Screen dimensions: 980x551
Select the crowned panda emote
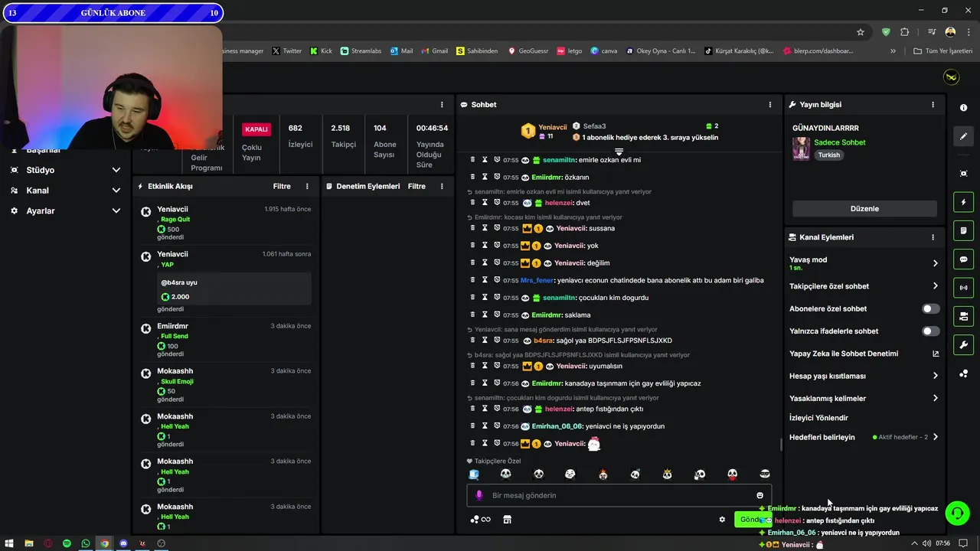click(x=668, y=474)
